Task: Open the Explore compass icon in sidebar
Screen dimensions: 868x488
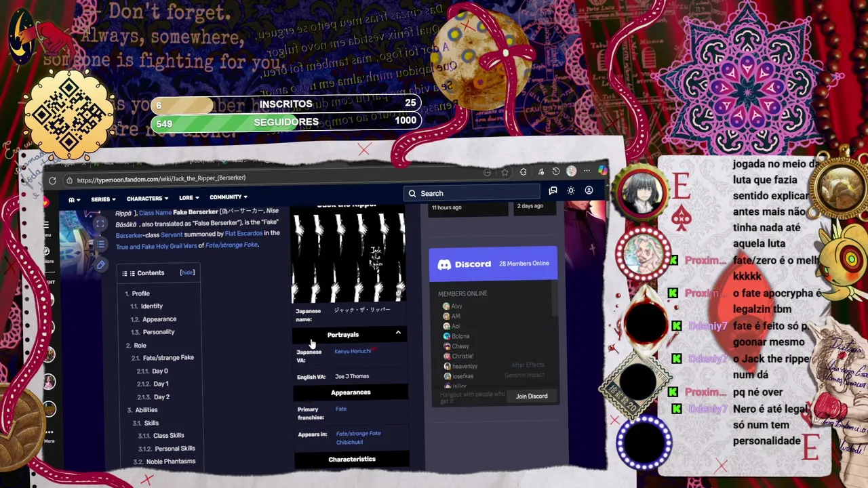Action: tap(47, 251)
